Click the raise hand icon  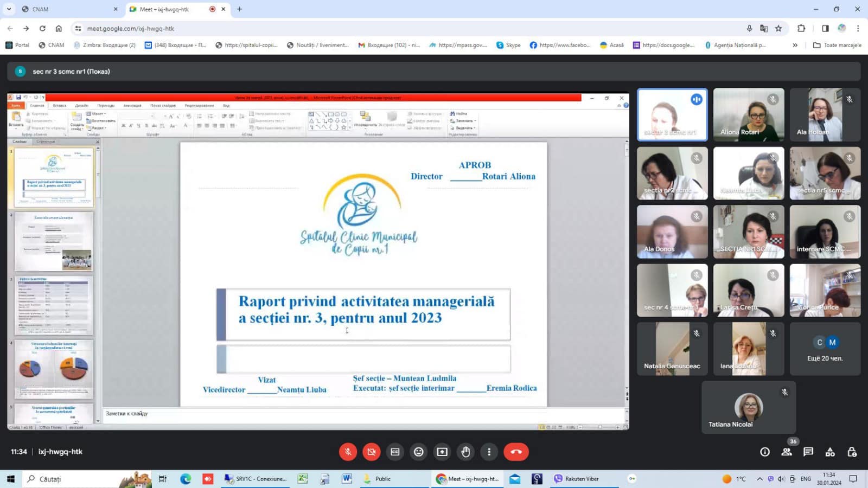(x=465, y=452)
